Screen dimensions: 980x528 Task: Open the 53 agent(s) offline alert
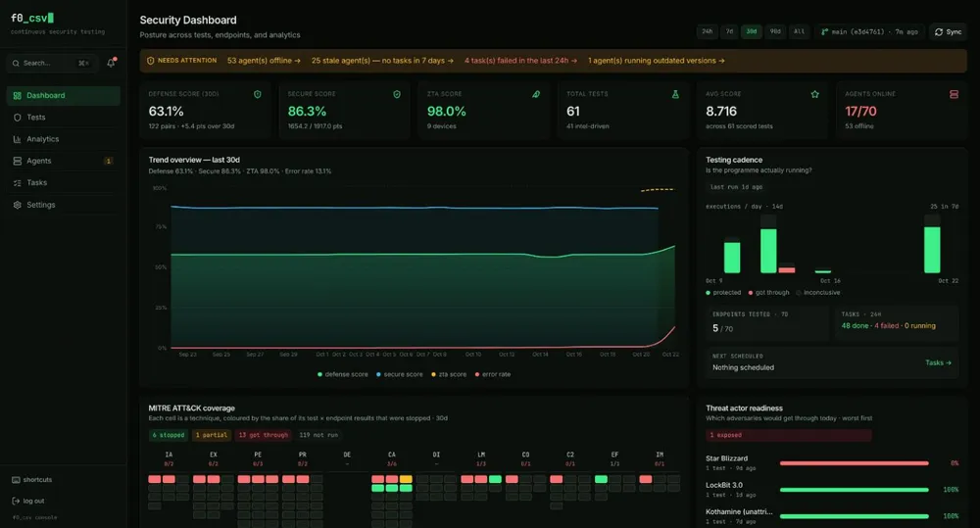point(264,61)
